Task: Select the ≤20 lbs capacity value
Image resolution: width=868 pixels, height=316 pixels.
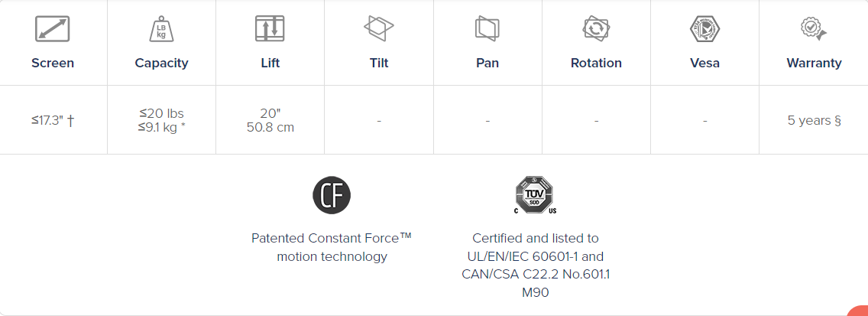Action: click(x=161, y=114)
